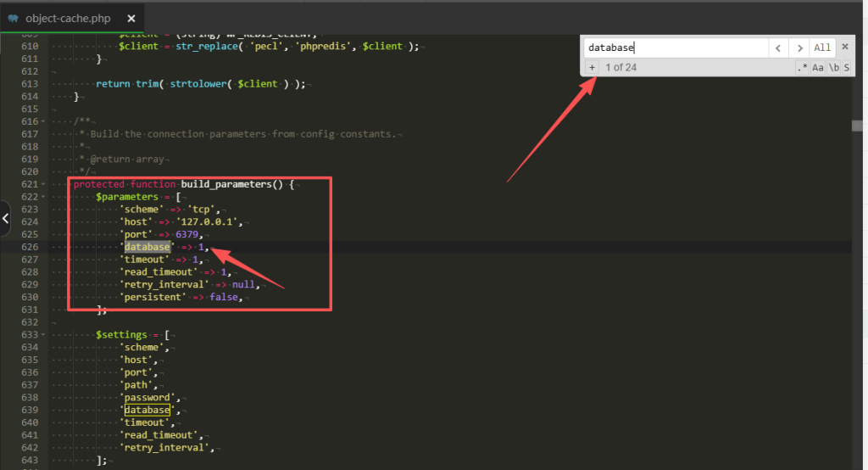Click line number 633 in gutter
The width and height of the screenshot is (868, 470).
[31, 334]
